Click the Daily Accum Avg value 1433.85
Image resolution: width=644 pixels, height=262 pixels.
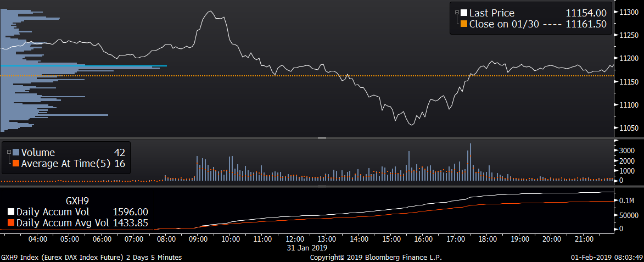(x=130, y=223)
